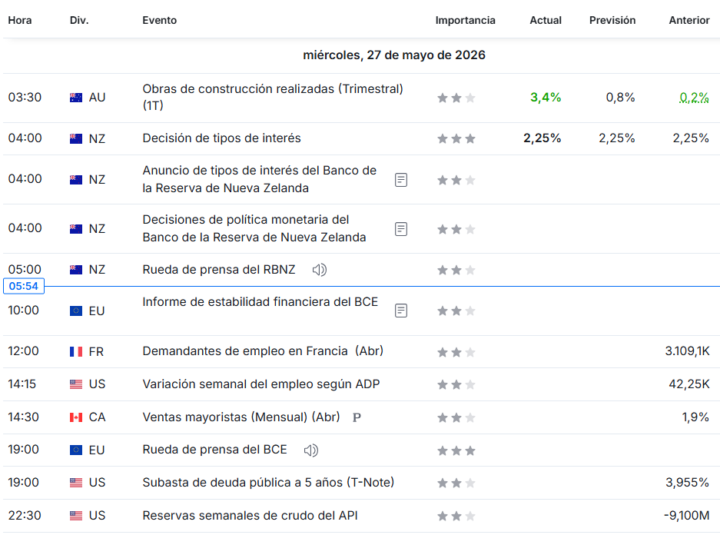Sort by the Hora column header
Viewport: 720px width, 535px height.
(x=20, y=20)
